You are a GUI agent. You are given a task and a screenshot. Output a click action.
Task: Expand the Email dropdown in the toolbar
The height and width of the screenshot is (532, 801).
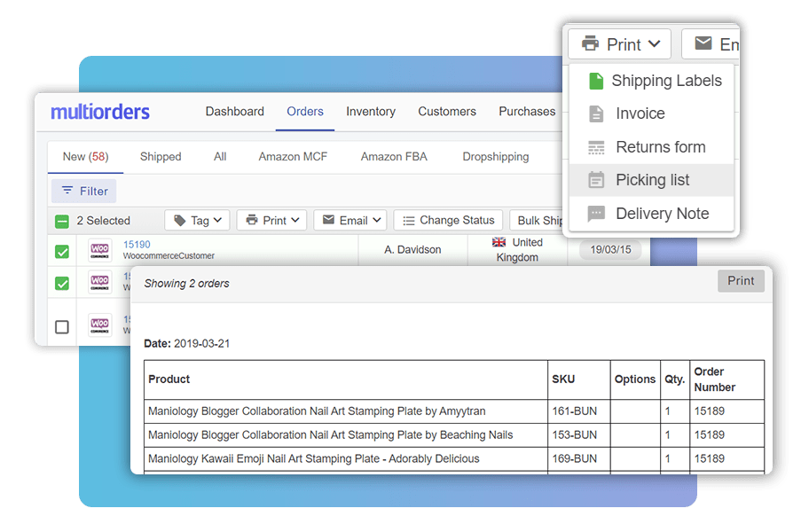point(349,220)
